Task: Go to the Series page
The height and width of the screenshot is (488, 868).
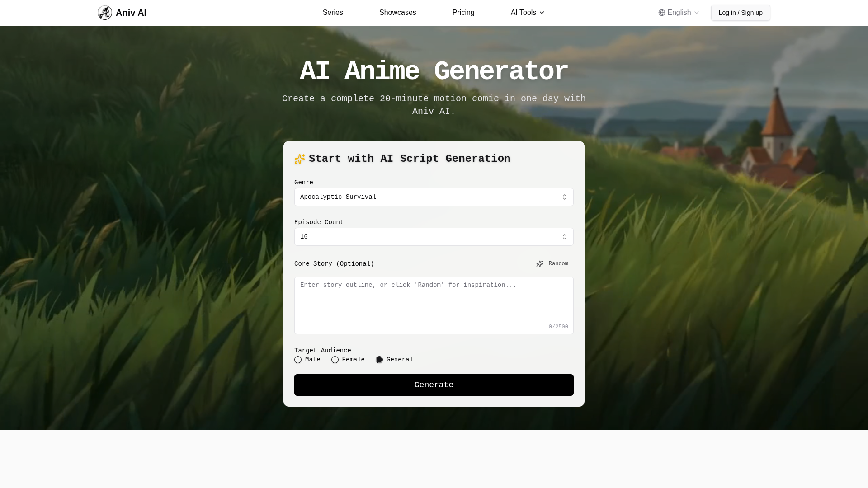Action: coord(333,13)
